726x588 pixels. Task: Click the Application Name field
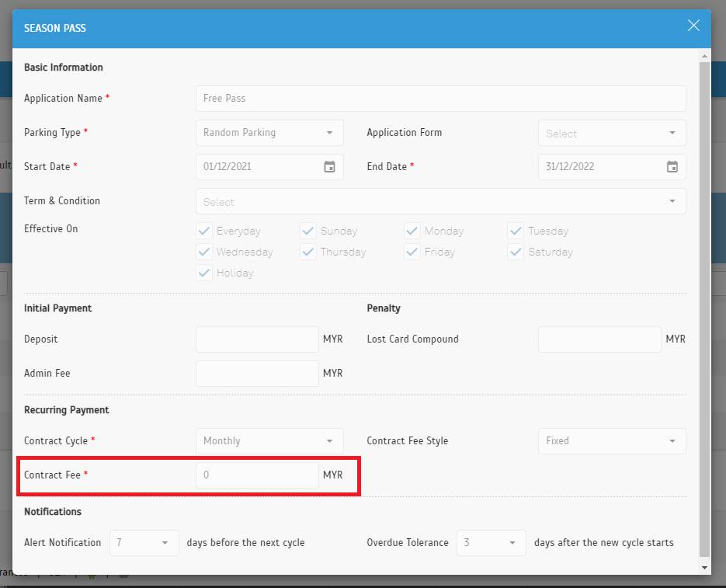pyautogui.click(x=440, y=98)
